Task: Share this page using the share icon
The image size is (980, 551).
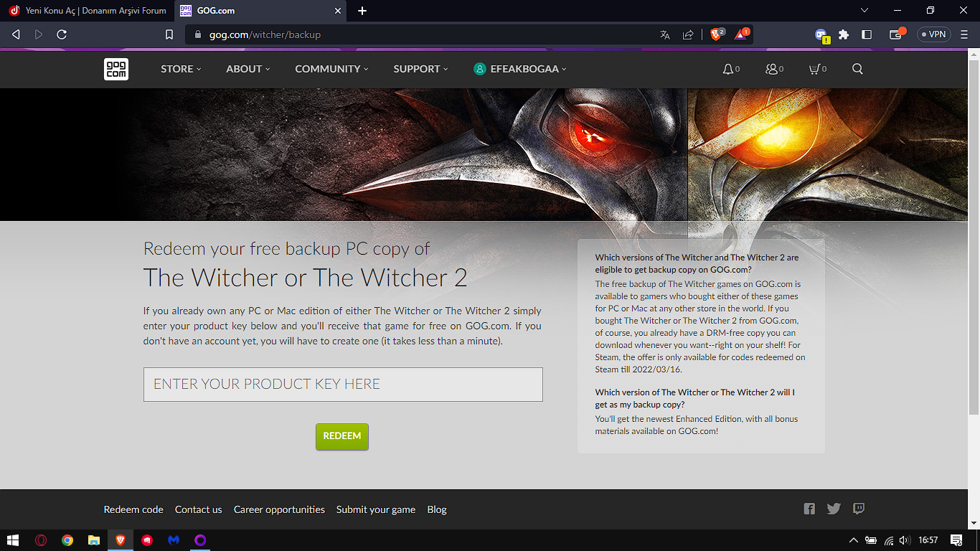Action: click(x=688, y=34)
